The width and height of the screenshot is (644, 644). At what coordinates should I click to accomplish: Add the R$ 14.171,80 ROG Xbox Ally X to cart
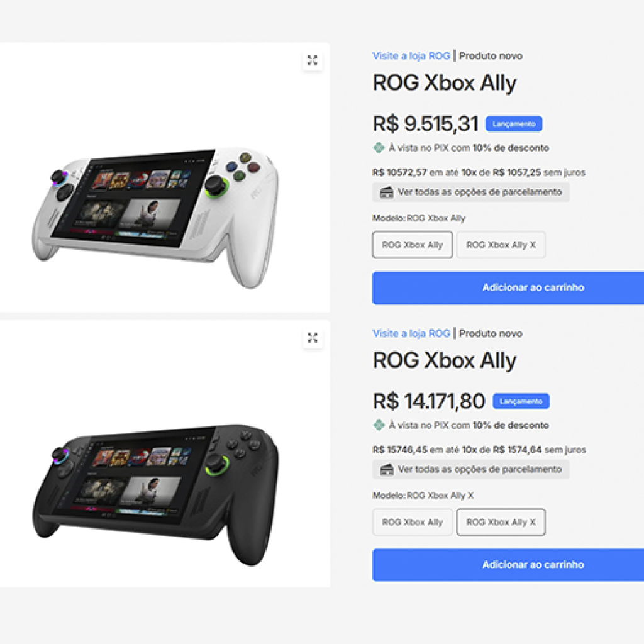click(x=508, y=565)
